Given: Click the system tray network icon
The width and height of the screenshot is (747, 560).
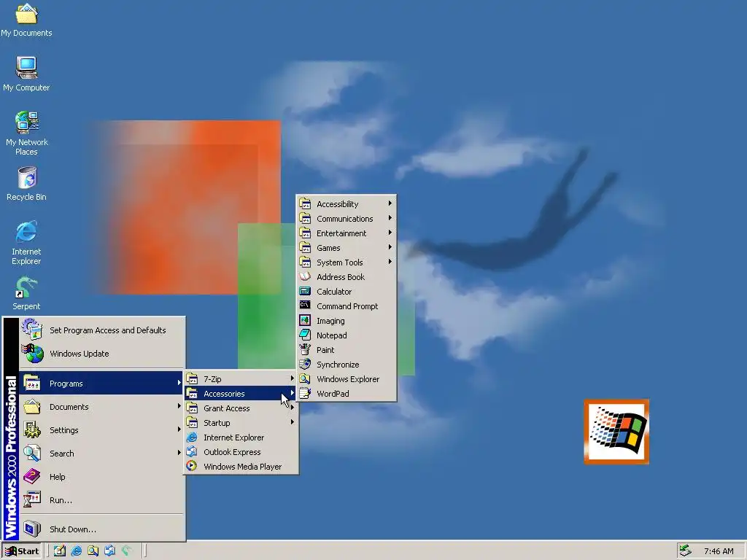Looking at the screenshot, I should 686,551.
